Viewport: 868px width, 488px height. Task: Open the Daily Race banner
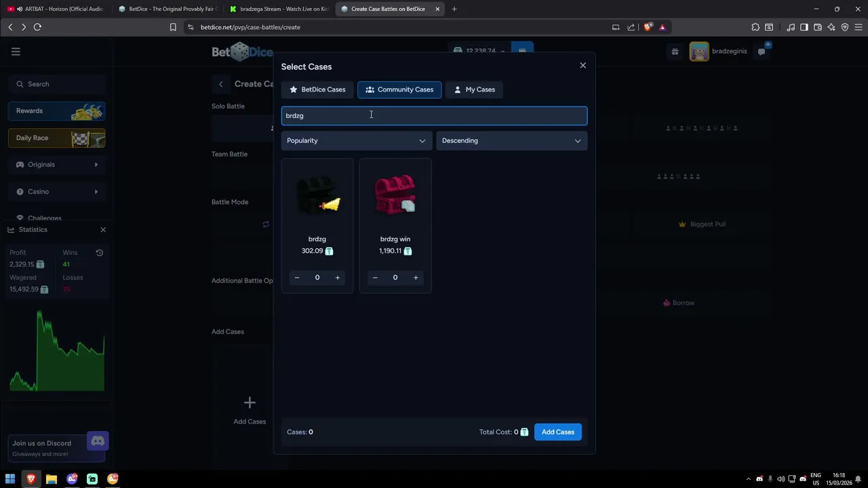[x=57, y=138]
